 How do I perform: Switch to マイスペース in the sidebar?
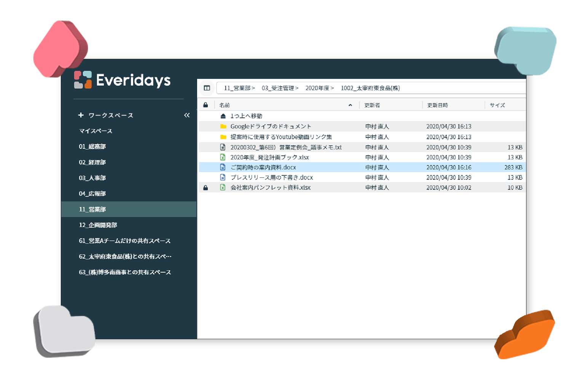[x=95, y=131]
